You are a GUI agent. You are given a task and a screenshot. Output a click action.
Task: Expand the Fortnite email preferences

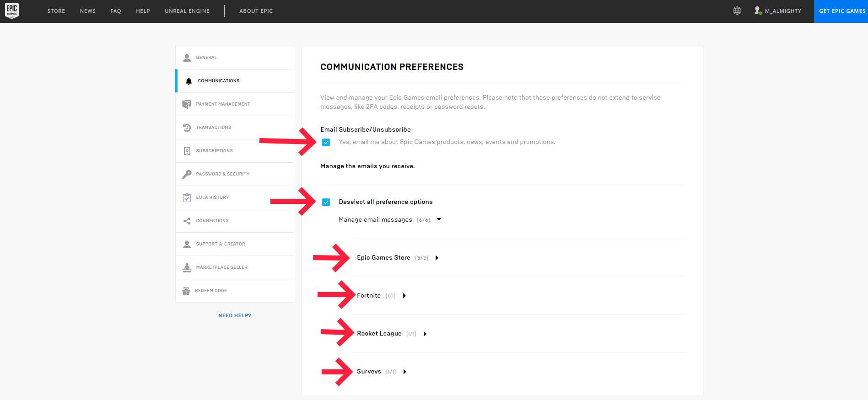[404, 296]
